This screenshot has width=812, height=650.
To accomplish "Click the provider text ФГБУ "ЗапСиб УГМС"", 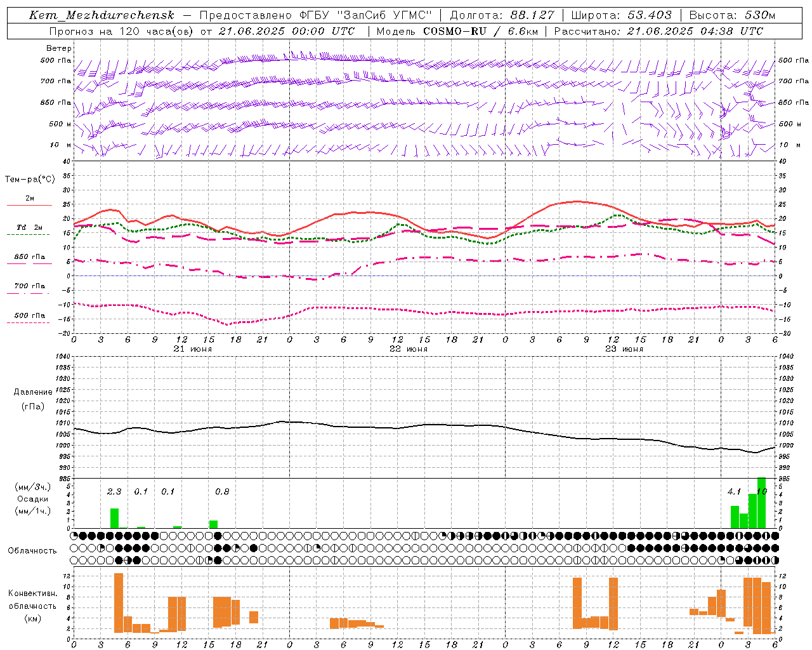I will (x=365, y=15).
